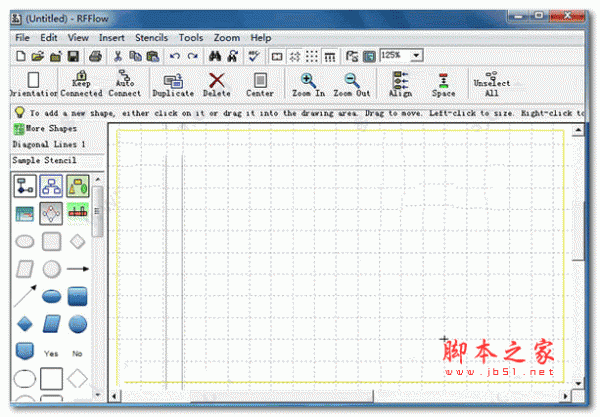Choose the blue diamond shape
Image resolution: width=600 pixels, height=417 pixels.
click(25, 324)
